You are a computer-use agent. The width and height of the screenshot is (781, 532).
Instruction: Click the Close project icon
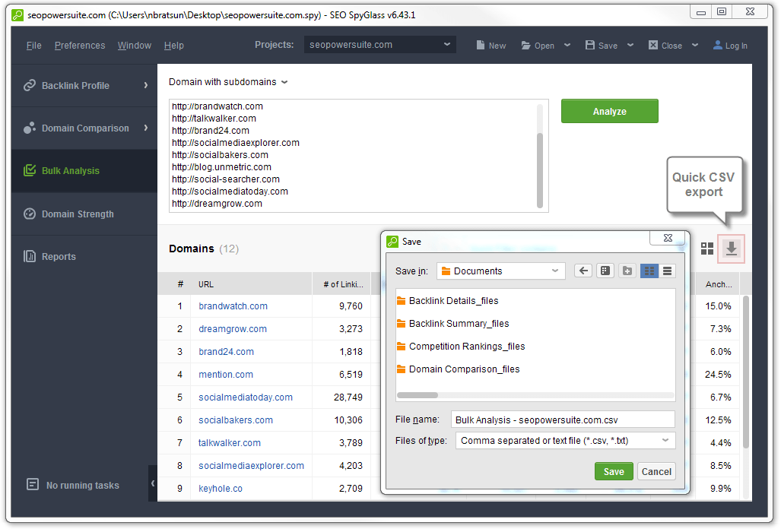coord(653,46)
